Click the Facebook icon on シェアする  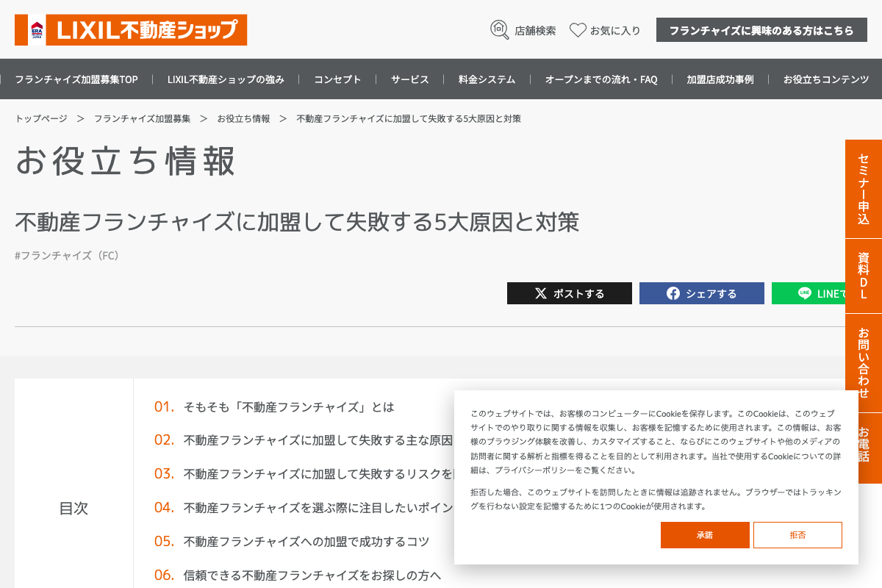[x=673, y=293]
